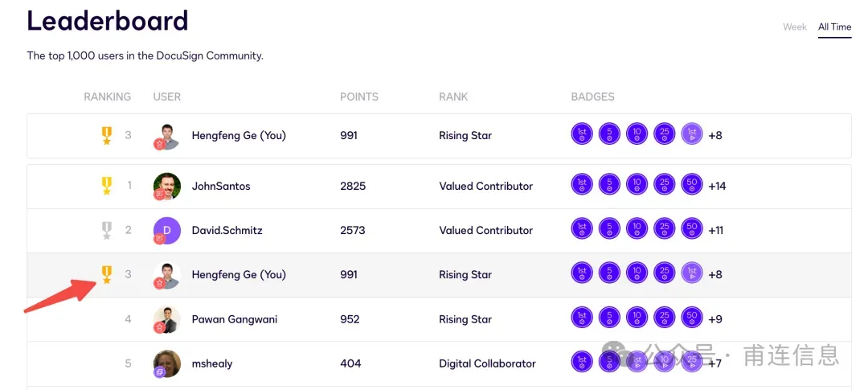
Task: Click David.Schmitz's "1st" badge icon
Action: (x=582, y=231)
